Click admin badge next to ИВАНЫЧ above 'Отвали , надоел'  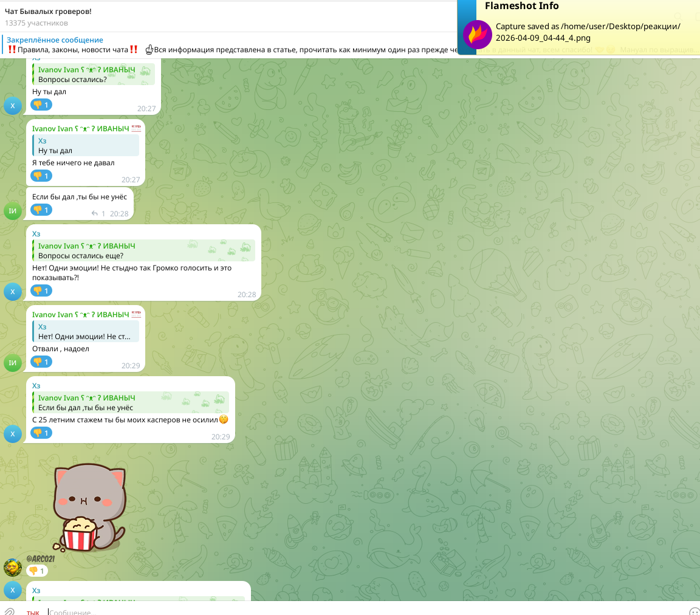coord(136,314)
